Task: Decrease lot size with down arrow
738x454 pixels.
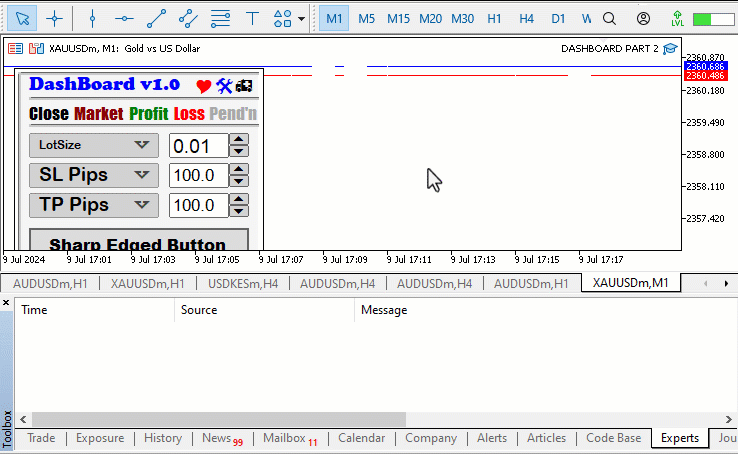Action: (x=239, y=151)
